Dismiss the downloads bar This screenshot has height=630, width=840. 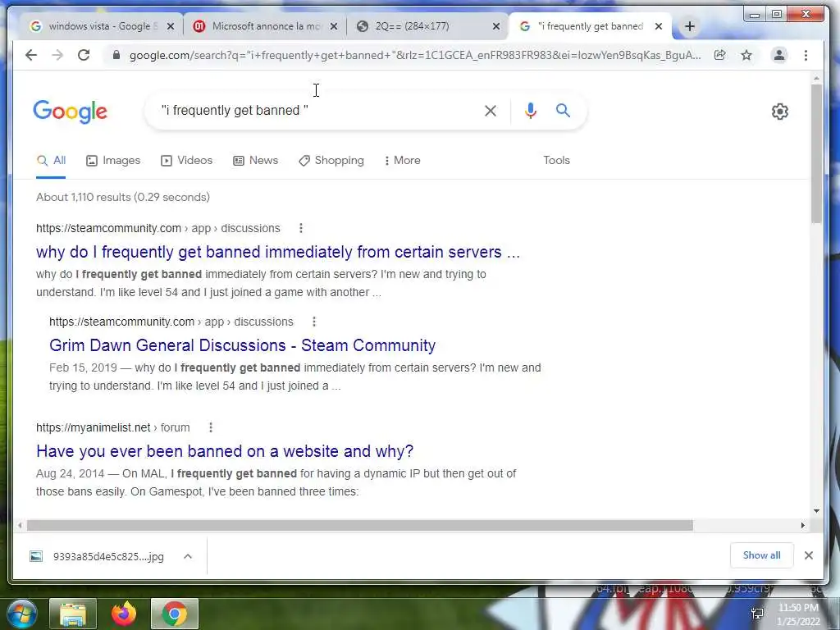pyautogui.click(x=809, y=555)
